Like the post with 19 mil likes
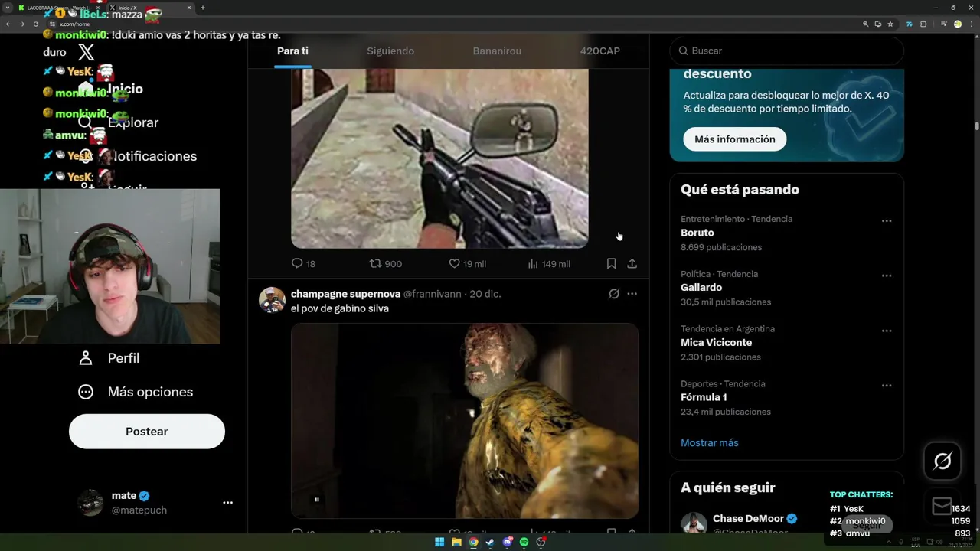Viewport: 980px width, 551px height. (467, 263)
